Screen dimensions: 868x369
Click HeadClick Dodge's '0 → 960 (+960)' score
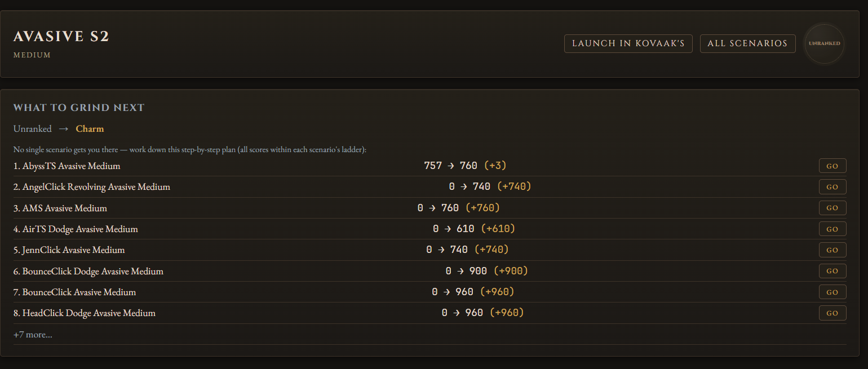point(483,313)
